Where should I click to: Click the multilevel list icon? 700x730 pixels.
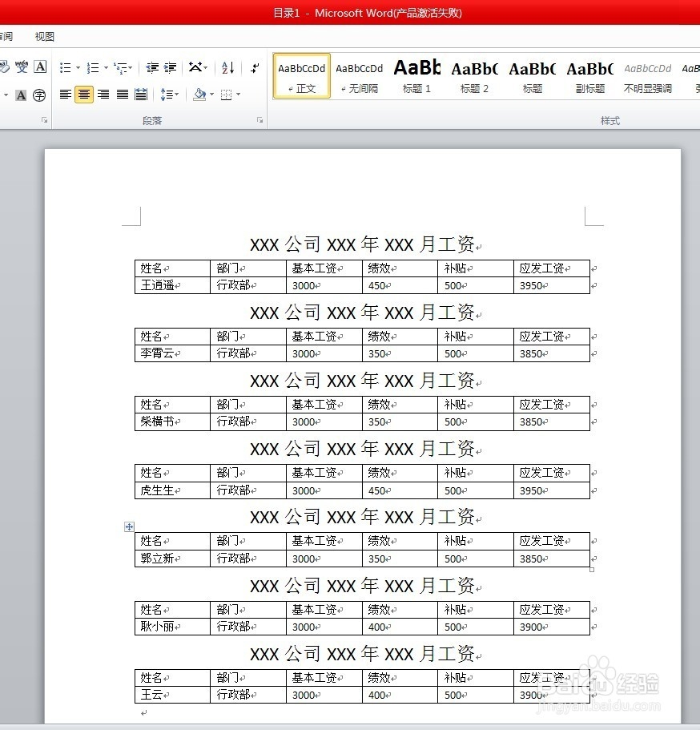point(121,68)
